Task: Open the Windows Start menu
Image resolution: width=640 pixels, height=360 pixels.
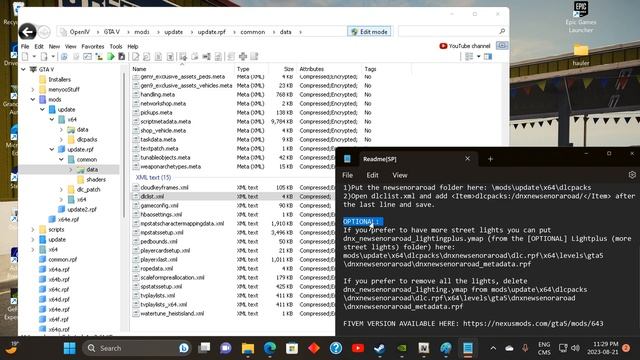Action: pyautogui.click(x=70, y=348)
